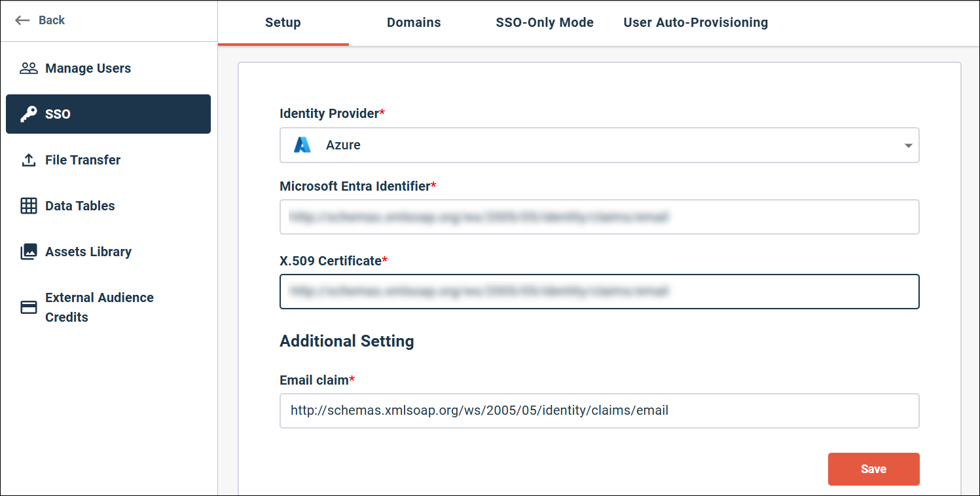Screen dimensions: 980x496
Task: Click the Back link text
Action: pos(52,20)
